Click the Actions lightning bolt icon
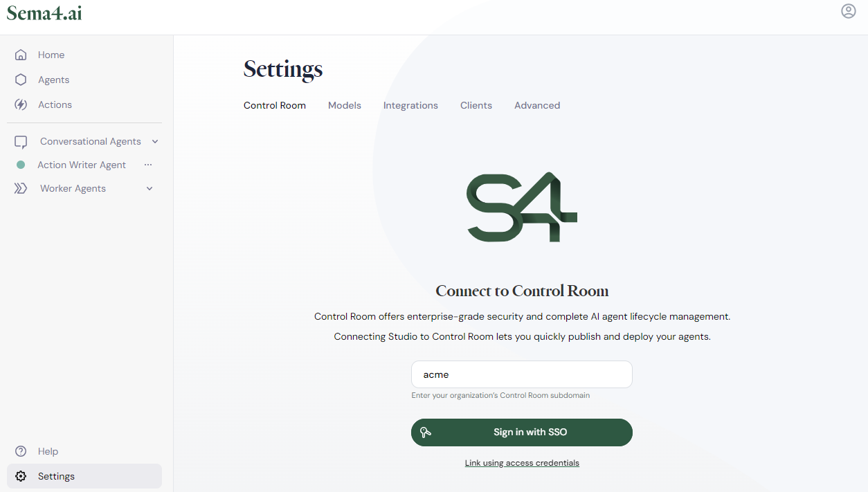This screenshot has width=868, height=492. pos(21,104)
